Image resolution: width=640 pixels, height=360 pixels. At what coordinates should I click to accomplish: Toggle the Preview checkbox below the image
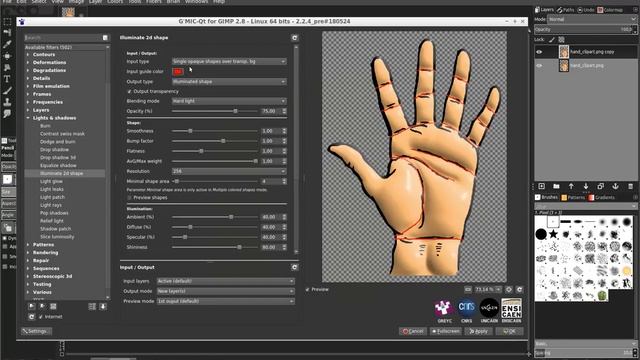pyautogui.click(x=307, y=289)
